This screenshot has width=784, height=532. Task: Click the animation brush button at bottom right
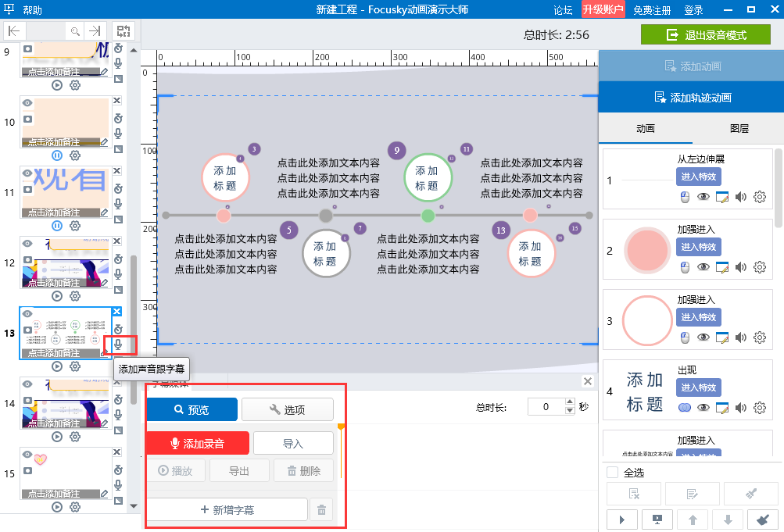coord(762,520)
